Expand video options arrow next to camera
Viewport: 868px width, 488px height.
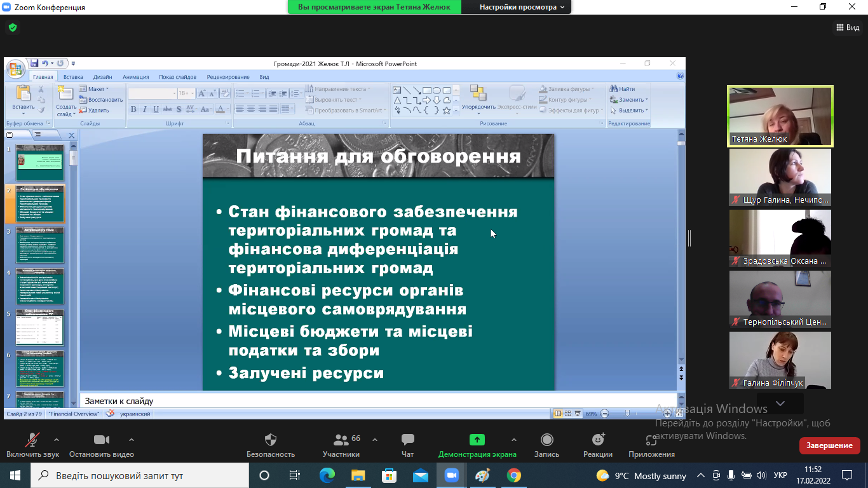coord(132,439)
